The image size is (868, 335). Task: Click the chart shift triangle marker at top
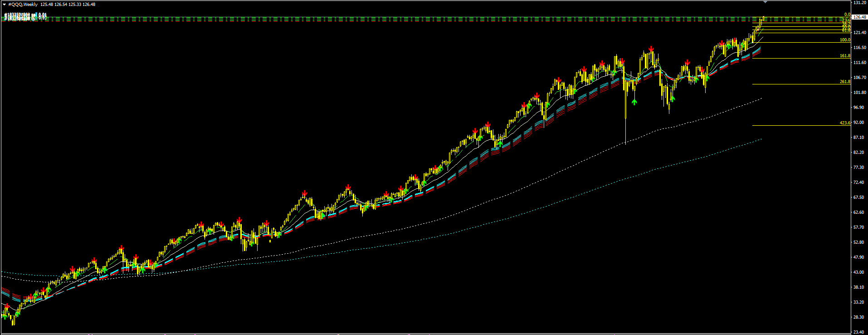point(766,2)
